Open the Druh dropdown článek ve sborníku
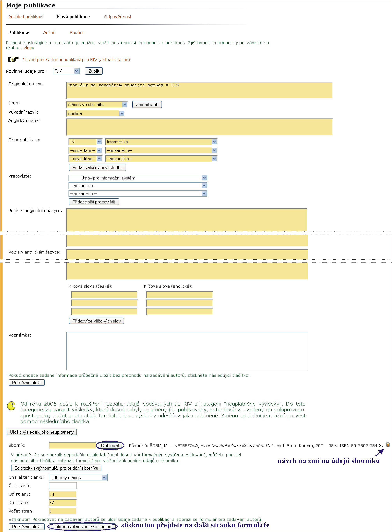Viewport: 392px width, 532px height. pos(97,104)
